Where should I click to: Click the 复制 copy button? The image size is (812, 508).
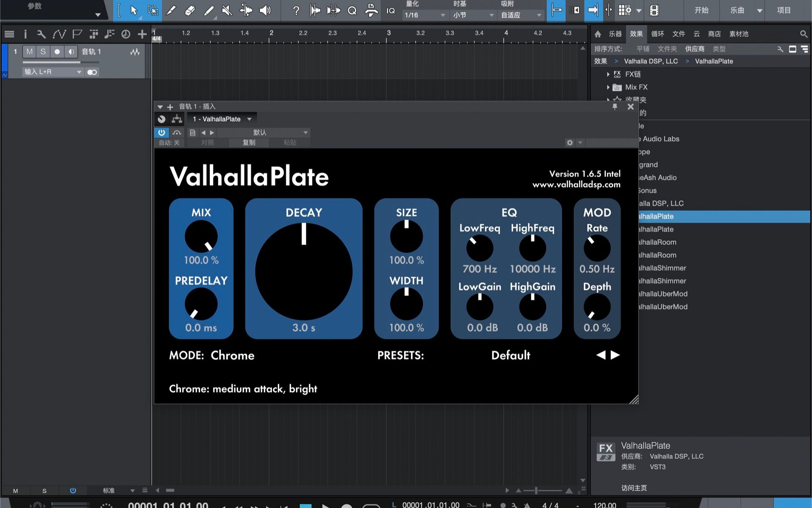click(x=249, y=143)
